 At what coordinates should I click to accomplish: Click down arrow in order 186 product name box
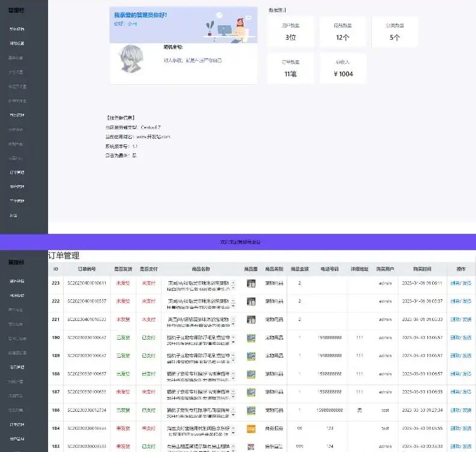point(233,413)
